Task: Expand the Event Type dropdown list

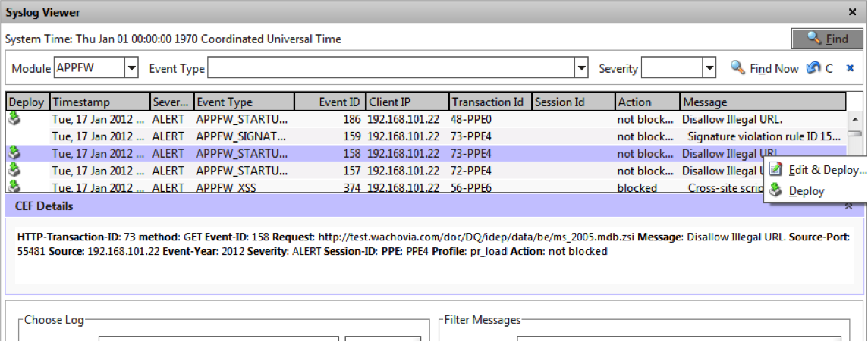Action: tap(581, 68)
